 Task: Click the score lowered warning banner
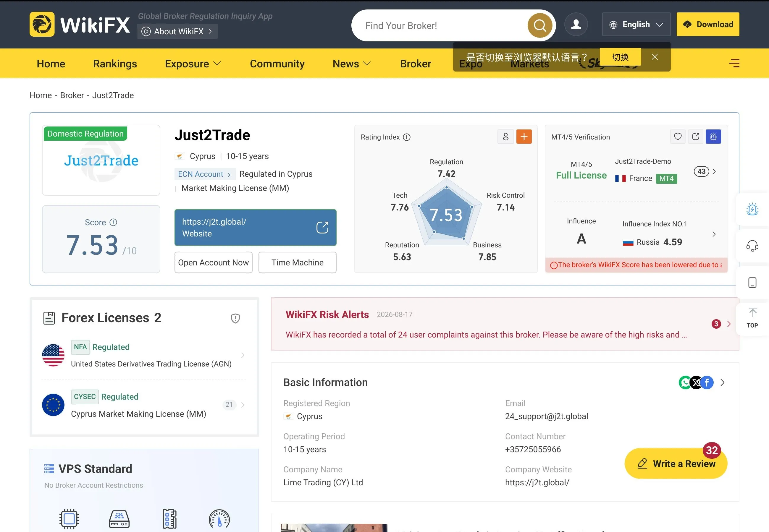(x=636, y=265)
